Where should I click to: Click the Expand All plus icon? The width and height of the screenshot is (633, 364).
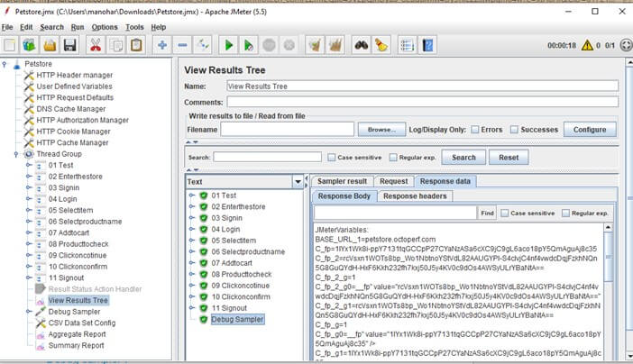[162, 45]
